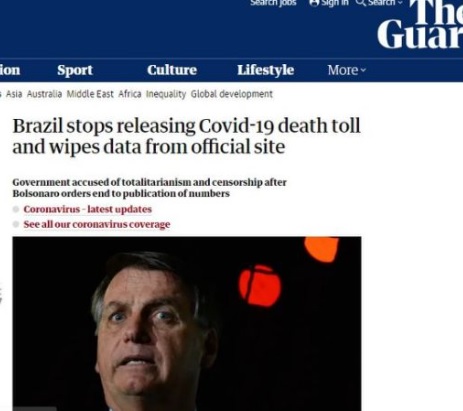
Task: Go to the Inequality subsection
Action: (166, 94)
